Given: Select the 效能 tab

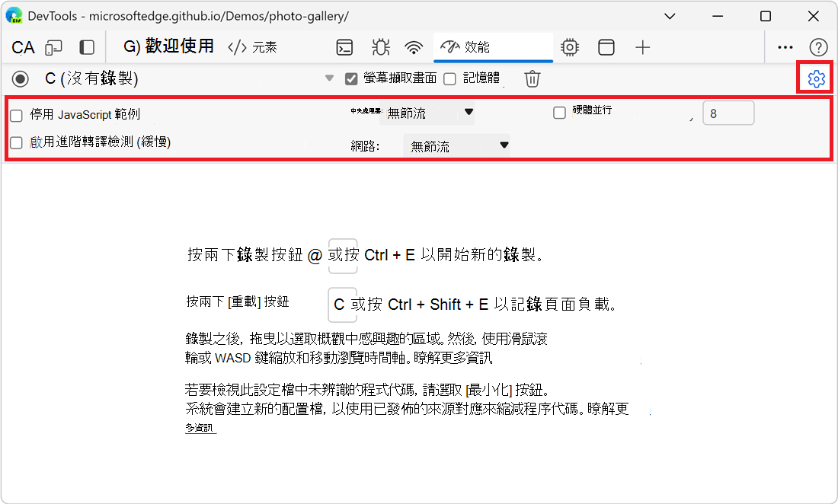Looking at the screenshot, I should click(493, 46).
